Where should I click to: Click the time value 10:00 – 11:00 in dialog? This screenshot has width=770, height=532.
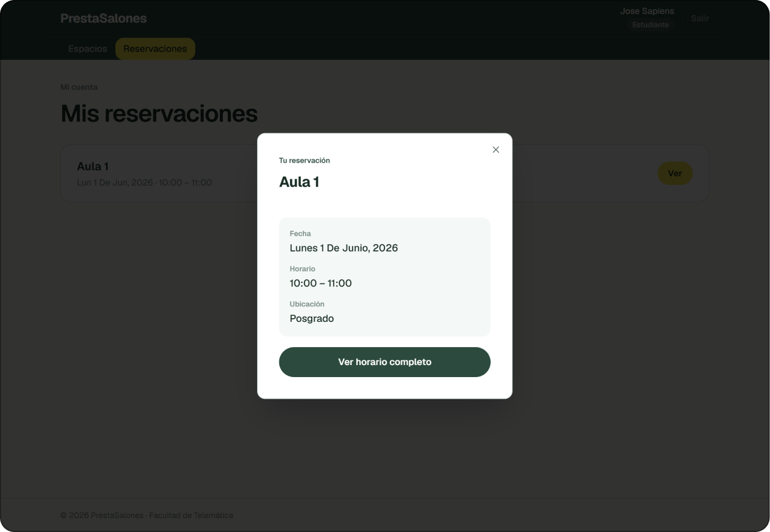click(321, 283)
